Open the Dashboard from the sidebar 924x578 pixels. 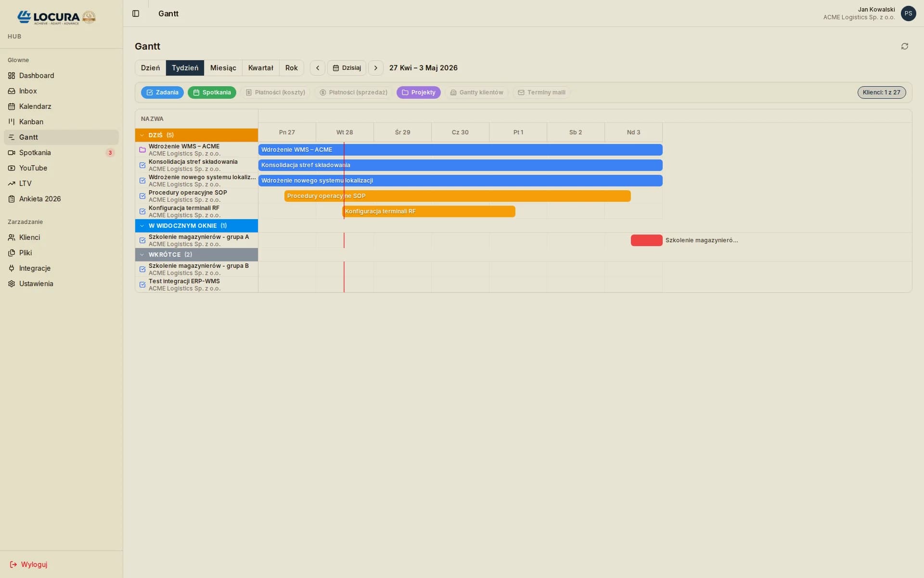pos(37,76)
